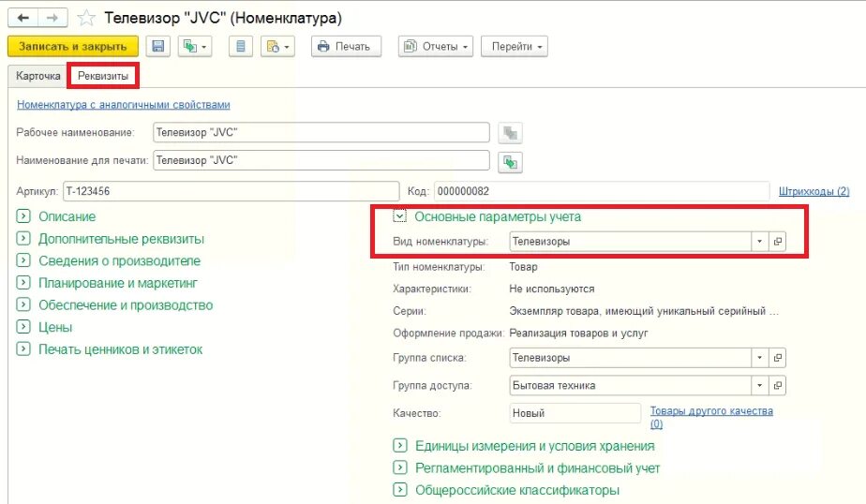Viewport: 866px width, 504px height.
Task: Click the icon button beside Наименование для печати
Action: coord(510,162)
